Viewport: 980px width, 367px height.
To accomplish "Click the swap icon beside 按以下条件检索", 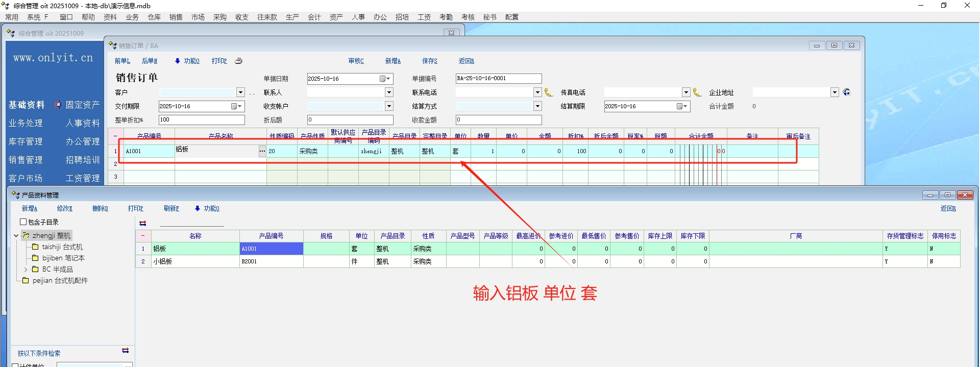I will 126,351.
